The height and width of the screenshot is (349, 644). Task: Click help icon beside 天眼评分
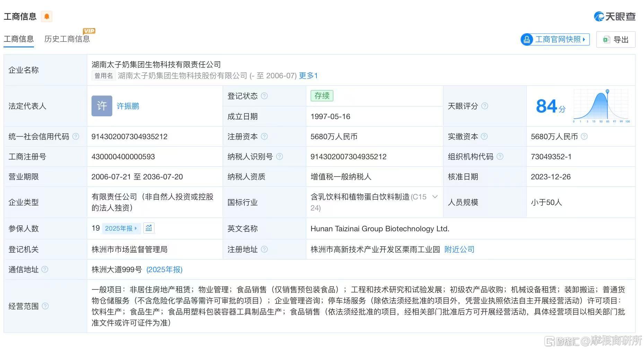tap(485, 106)
